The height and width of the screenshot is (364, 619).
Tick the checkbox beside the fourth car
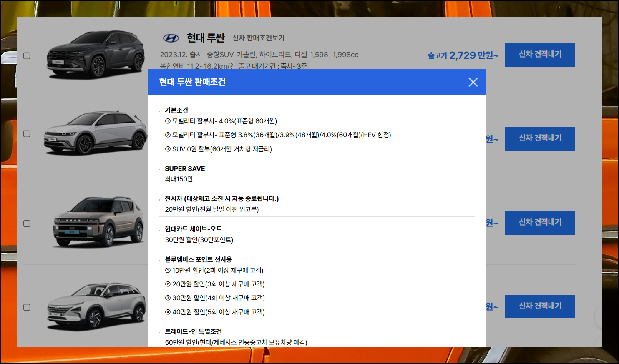click(x=27, y=307)
